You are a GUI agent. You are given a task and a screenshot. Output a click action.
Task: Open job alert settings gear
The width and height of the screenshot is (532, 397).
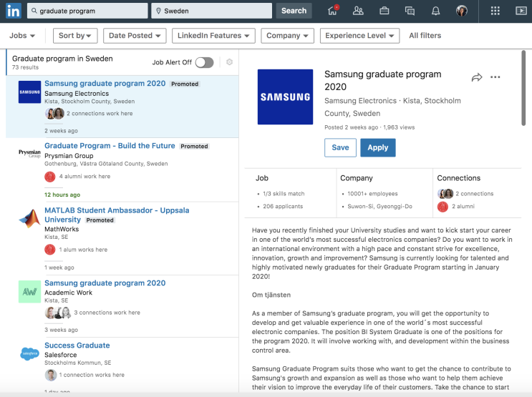[229, 62]
